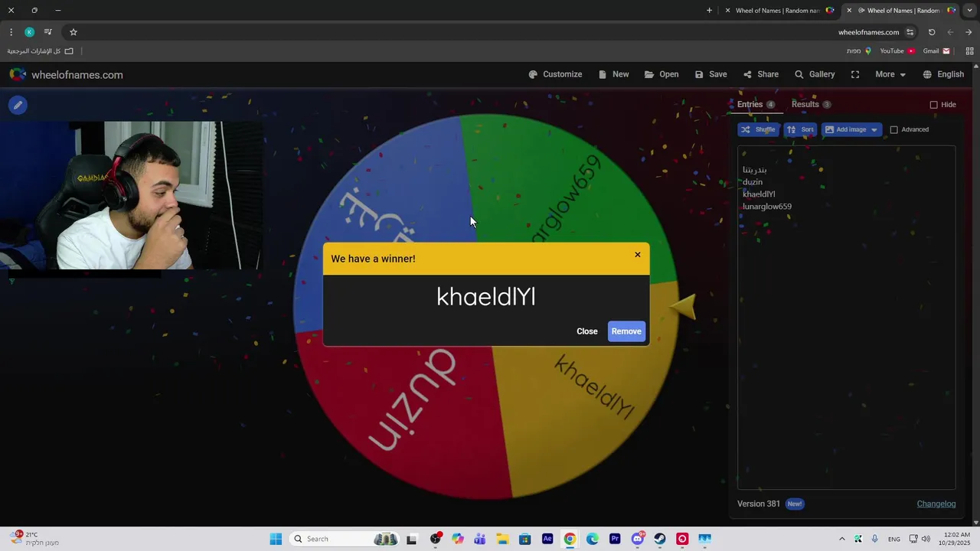Close the winner dialog with X
Image resolution: width=980 pixels, height=551 pixels.
click(x=638, y=255)
